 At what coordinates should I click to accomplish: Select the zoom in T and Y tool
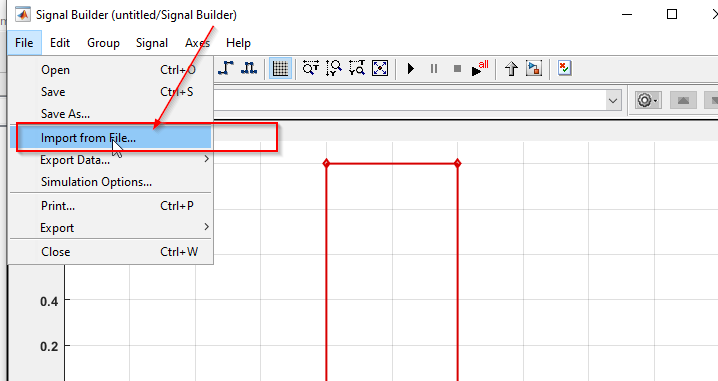tap(357, 68)
